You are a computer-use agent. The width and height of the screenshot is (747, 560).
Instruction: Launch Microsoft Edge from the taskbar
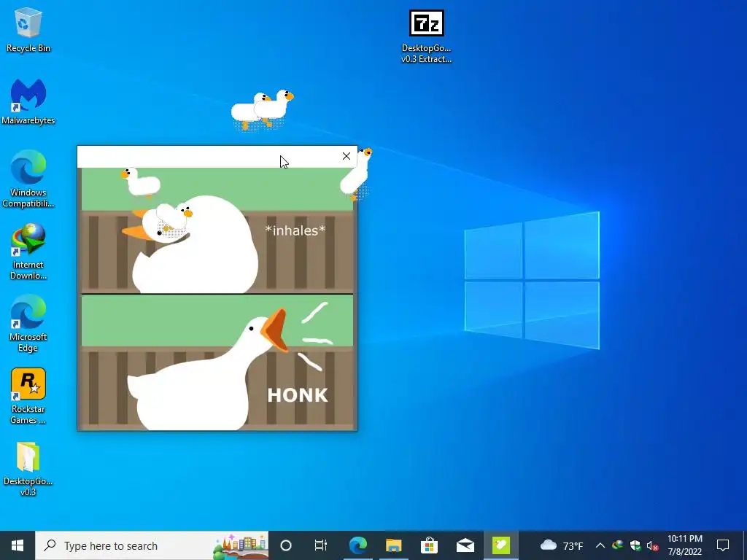click(357, 545)
